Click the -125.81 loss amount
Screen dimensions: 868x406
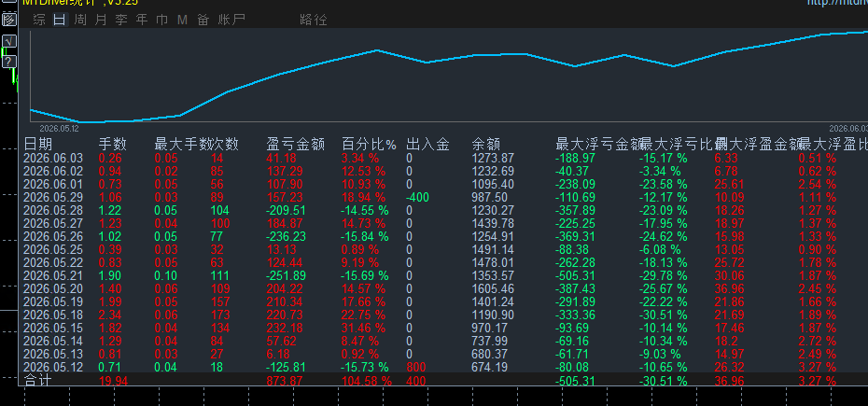pos(287,367)
